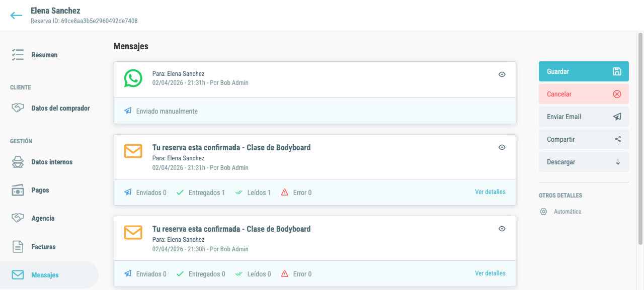This screenshot has height=290, width=644.
Task: Click the Guardar button
Action: pyautogui.click(x=584, y=71)
